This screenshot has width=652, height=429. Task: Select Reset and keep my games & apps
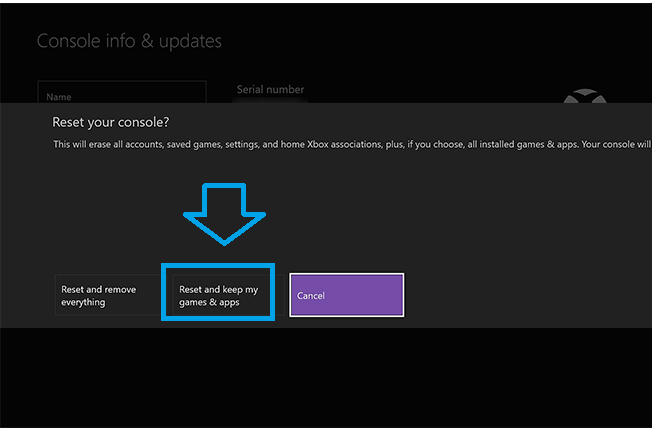[x=228, y=295]
